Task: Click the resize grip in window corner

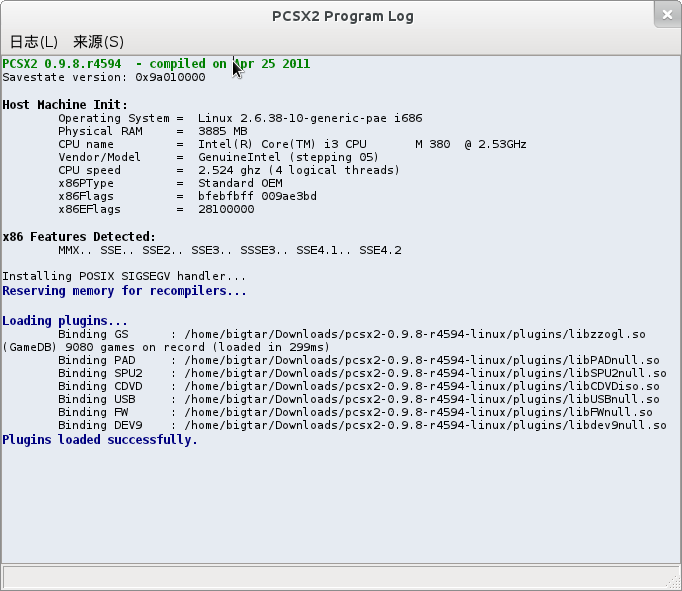Action: [674, 582]
